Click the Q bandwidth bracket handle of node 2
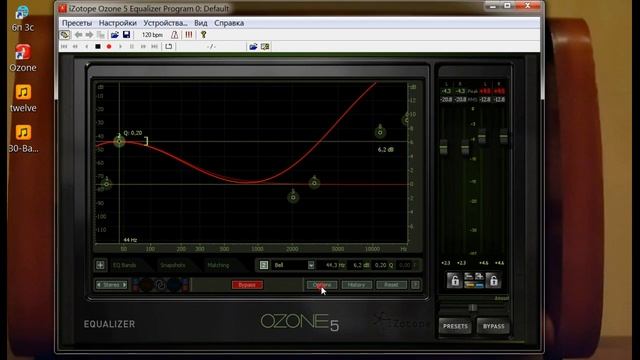This screenshot has height=360, width=640. click(x=146, y=141)
